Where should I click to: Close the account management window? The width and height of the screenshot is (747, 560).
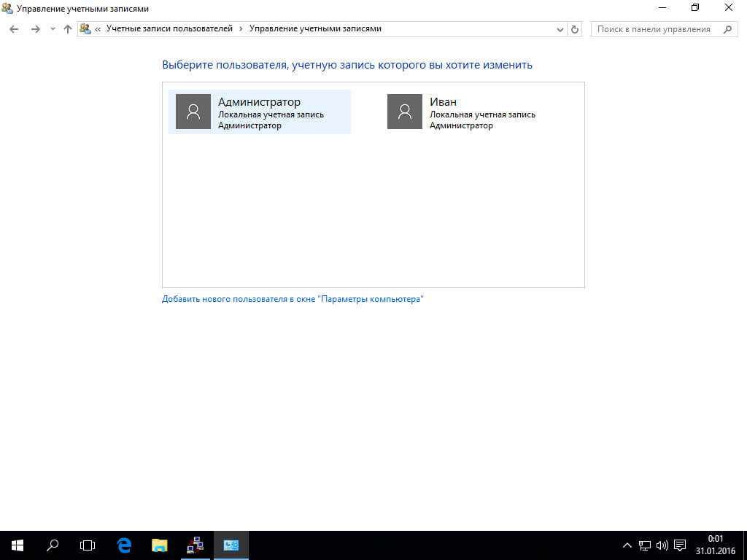[729, 8]
